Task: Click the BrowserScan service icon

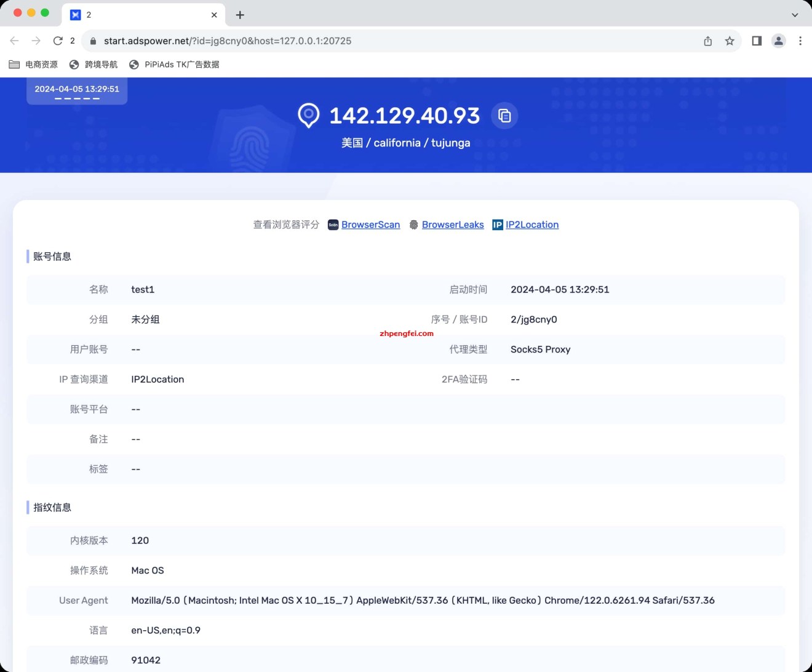Action: 333,225
